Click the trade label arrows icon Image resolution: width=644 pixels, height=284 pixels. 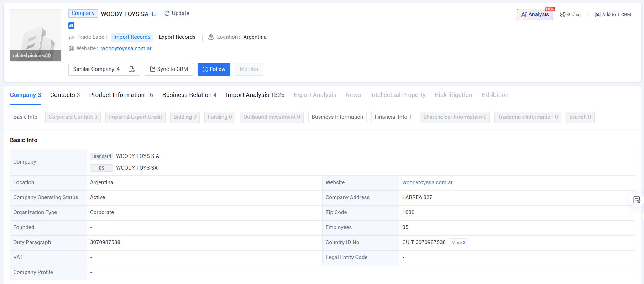pyautogui.click(x=72, y=37)
